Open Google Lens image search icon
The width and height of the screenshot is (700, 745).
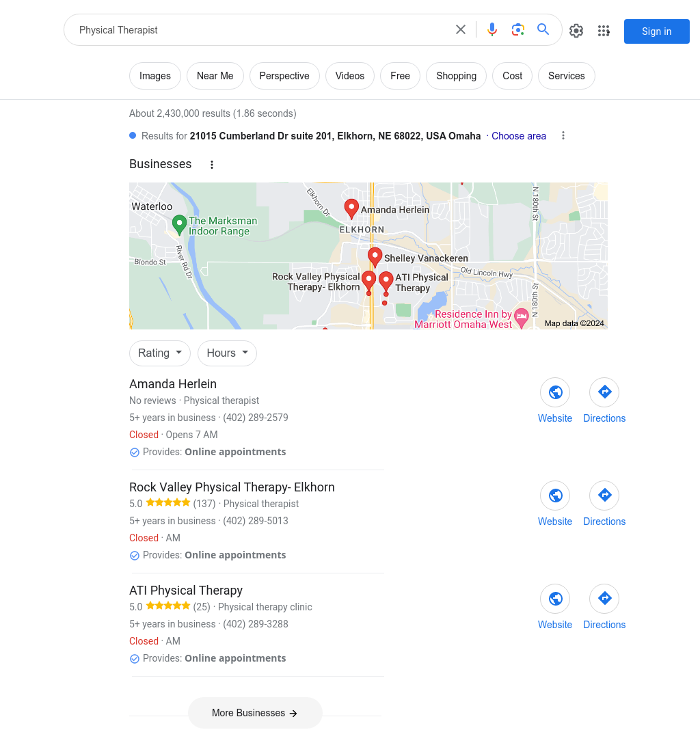tap(517, 30)
